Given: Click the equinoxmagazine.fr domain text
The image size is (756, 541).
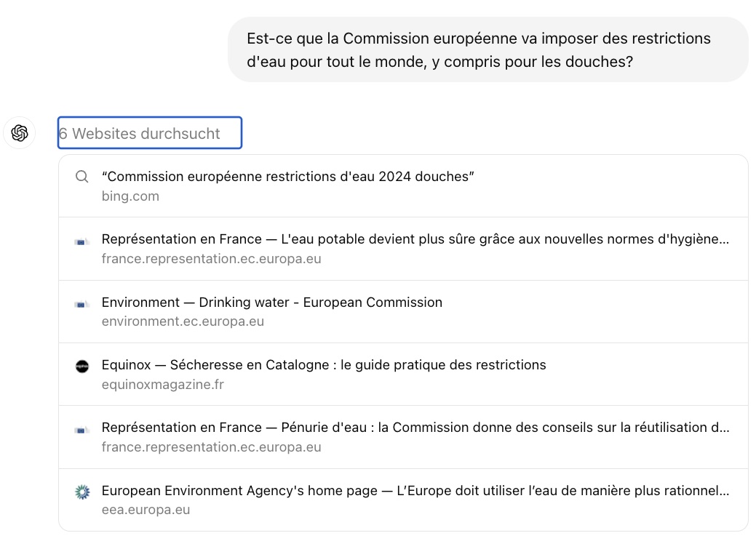Looking at the screenshot, I should point(162,384).
